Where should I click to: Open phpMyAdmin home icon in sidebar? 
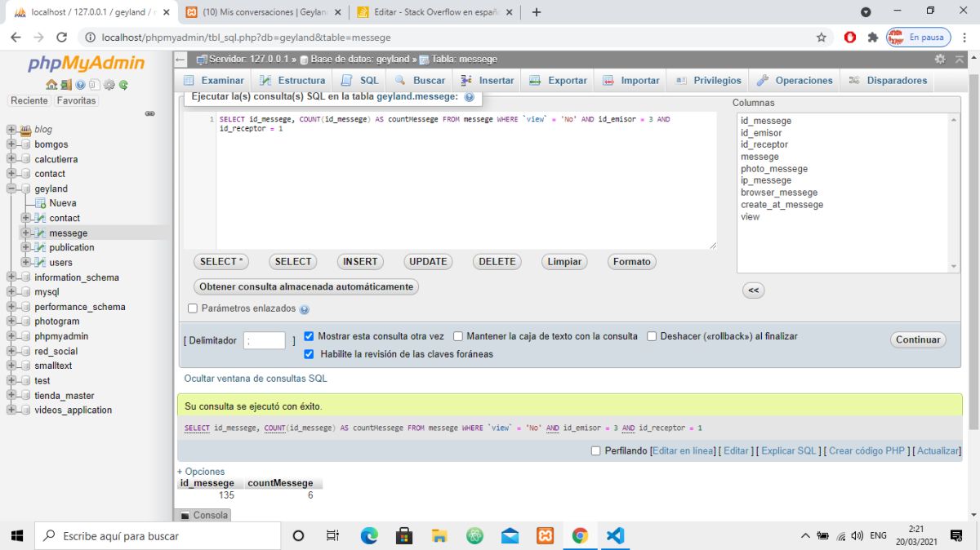tap(51, 84)
